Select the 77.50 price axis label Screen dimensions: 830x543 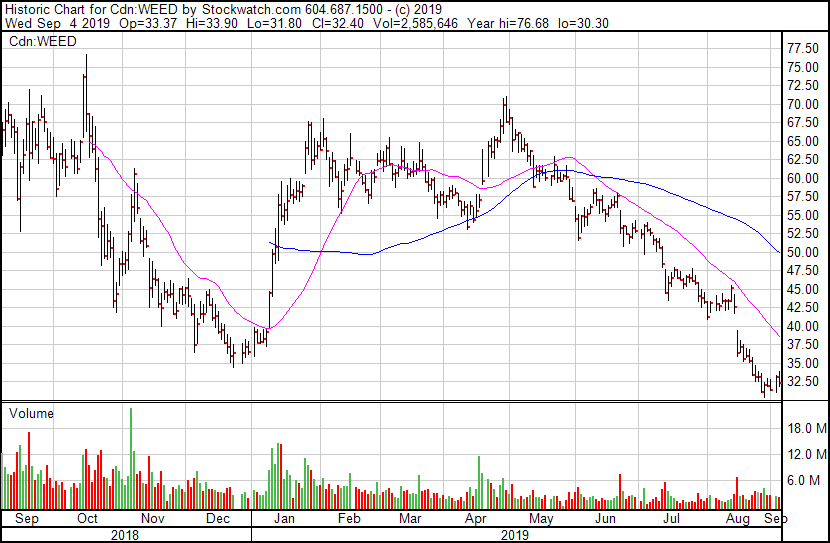tap(803, 49)
